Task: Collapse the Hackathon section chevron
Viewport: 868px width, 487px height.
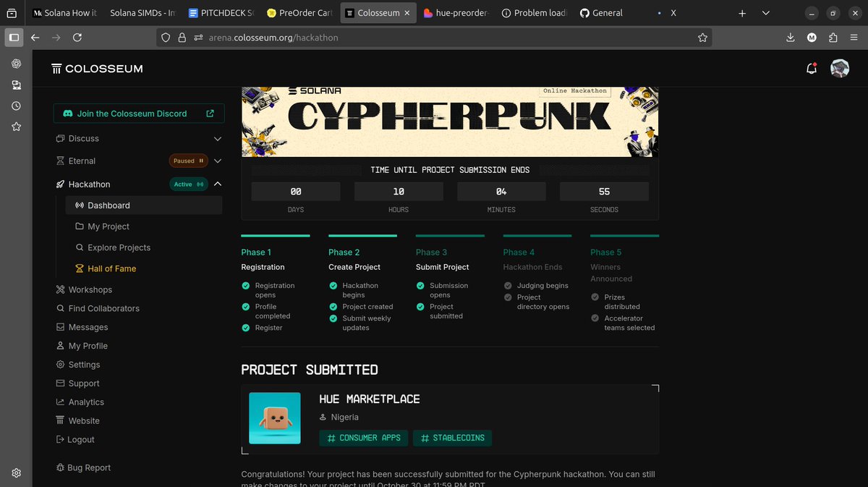Action: coord(218,184)
